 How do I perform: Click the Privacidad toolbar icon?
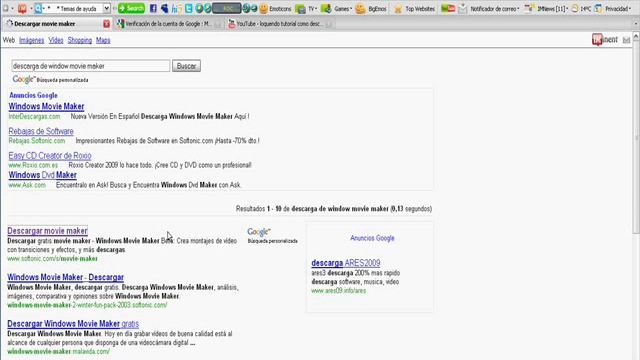click(598, 9)
